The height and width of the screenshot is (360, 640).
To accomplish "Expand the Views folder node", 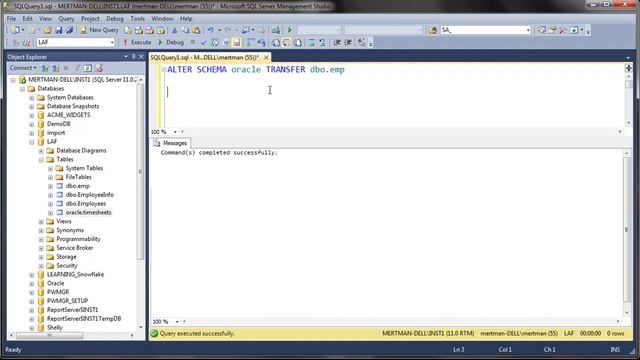I will pyautogui.click(x=41, y=222).
